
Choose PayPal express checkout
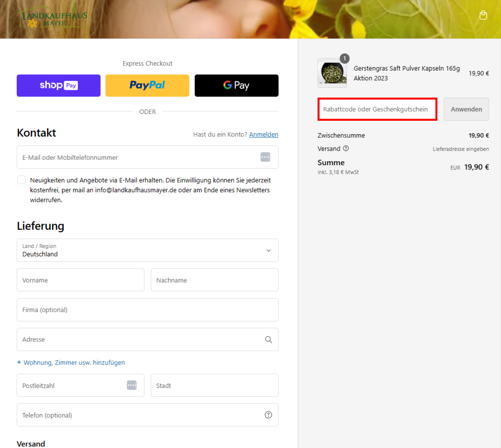point(147,86)
